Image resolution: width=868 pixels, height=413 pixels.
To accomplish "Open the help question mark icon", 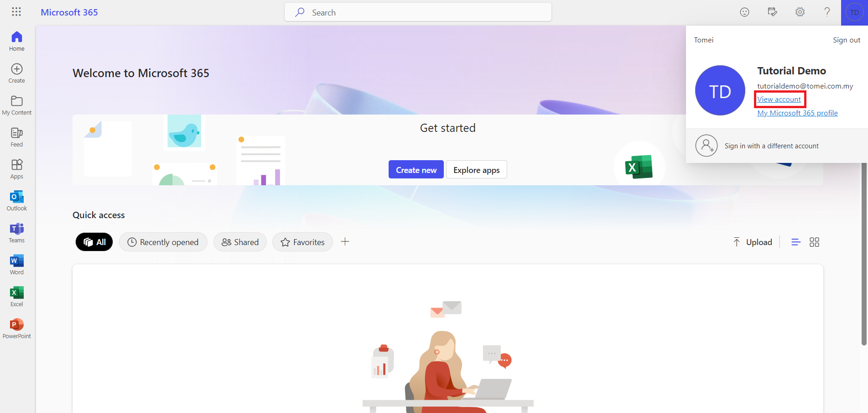I will (827, 12).
